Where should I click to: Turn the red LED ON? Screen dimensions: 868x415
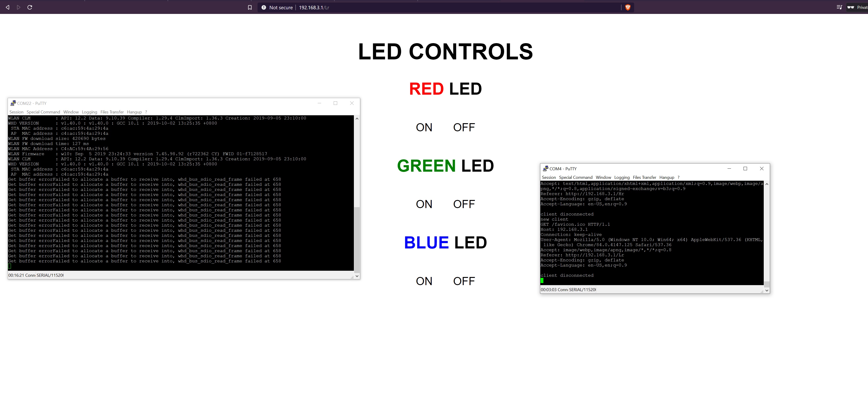tap(424, 127)
